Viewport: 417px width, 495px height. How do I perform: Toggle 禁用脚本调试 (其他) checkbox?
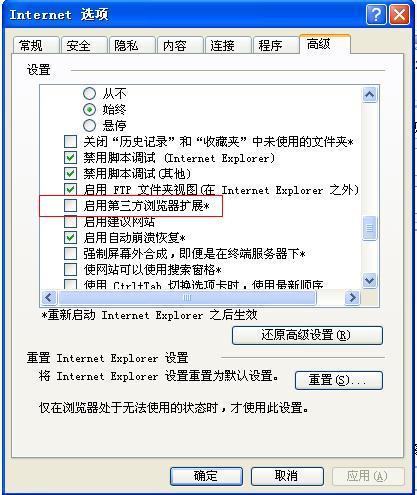(70, 174)
